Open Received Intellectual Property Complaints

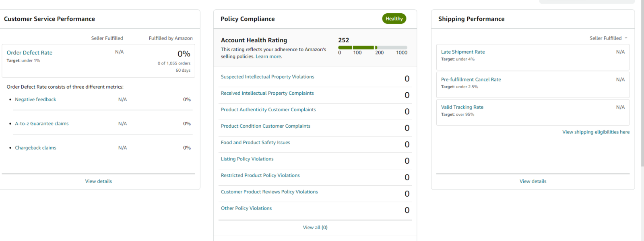[x=267, y=93]
